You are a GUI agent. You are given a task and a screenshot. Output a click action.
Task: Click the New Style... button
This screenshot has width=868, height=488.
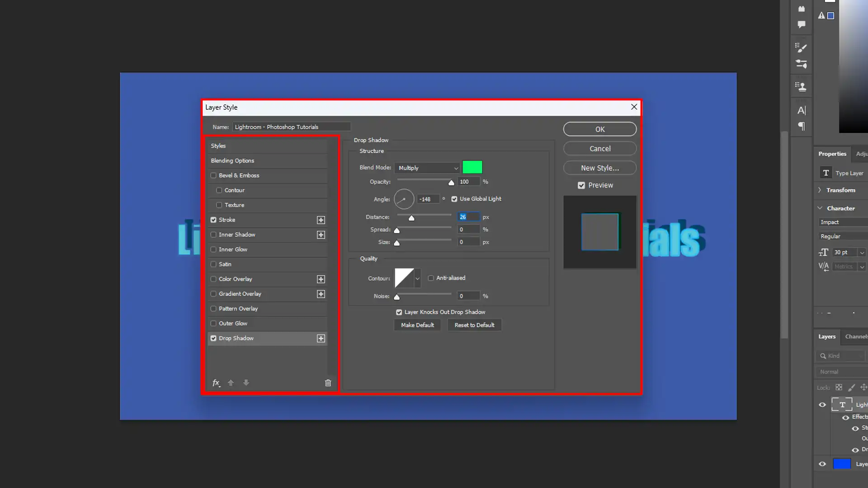(599, 168)
